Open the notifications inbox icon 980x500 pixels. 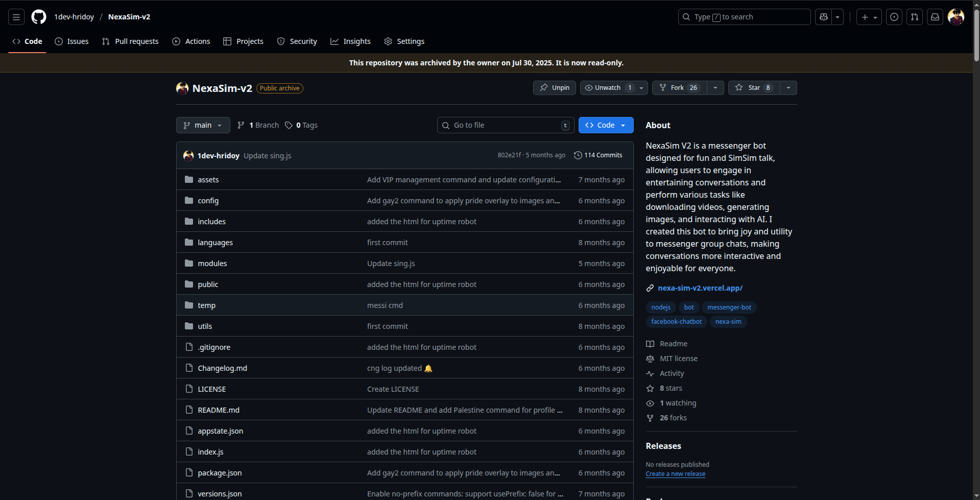(935, 17)
